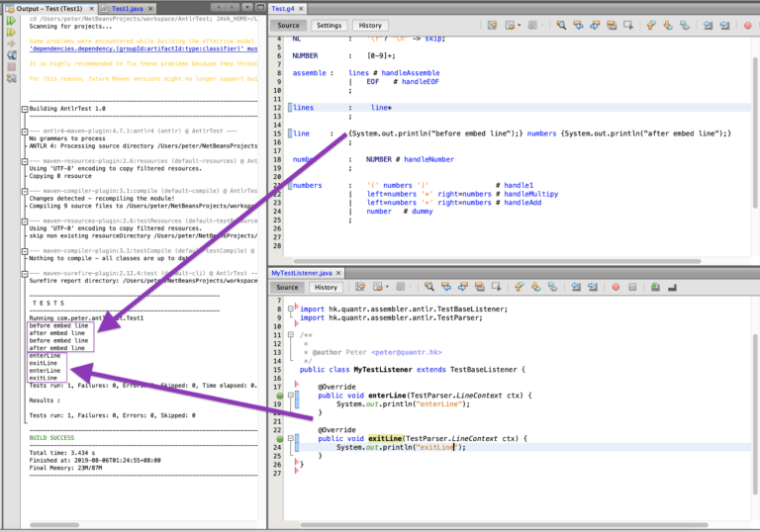Open Show Build Overview magnifier icon in Output

click(11, 55)
